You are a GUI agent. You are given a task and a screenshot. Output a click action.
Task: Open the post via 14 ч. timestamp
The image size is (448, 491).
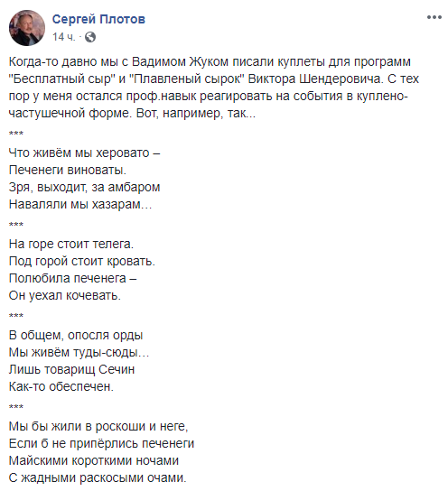[x=64, y=37]
